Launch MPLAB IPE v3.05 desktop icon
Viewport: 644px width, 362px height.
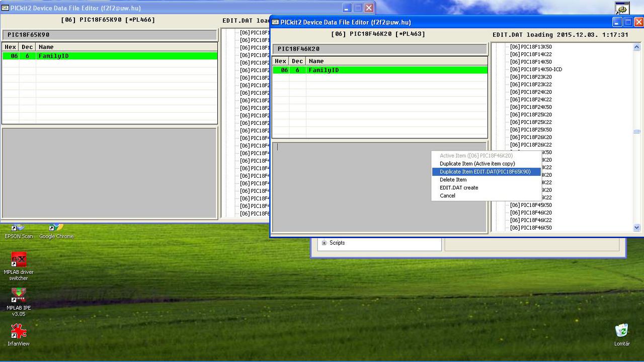click(19, 302)
